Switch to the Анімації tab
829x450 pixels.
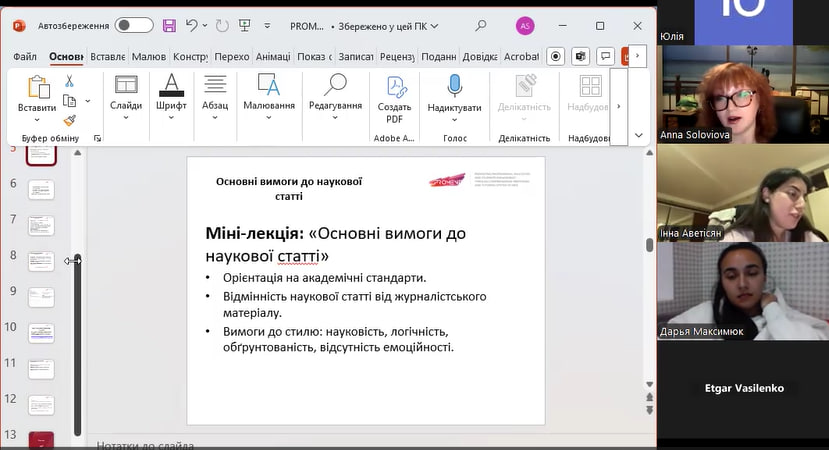pyautogui.click(x=272, y=57)
